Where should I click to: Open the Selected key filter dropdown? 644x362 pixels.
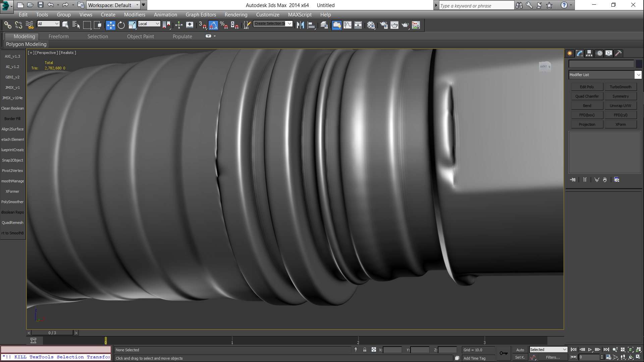click(548, 350)
